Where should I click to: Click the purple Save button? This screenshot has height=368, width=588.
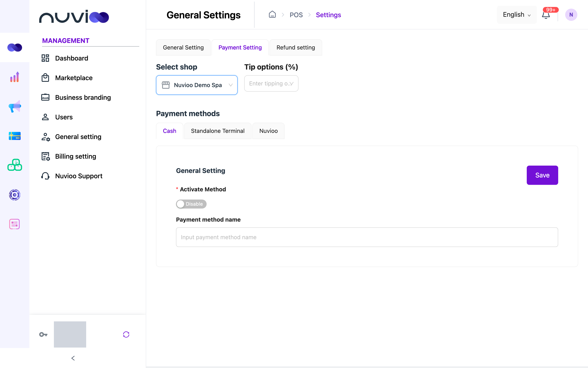coord(542,175)
